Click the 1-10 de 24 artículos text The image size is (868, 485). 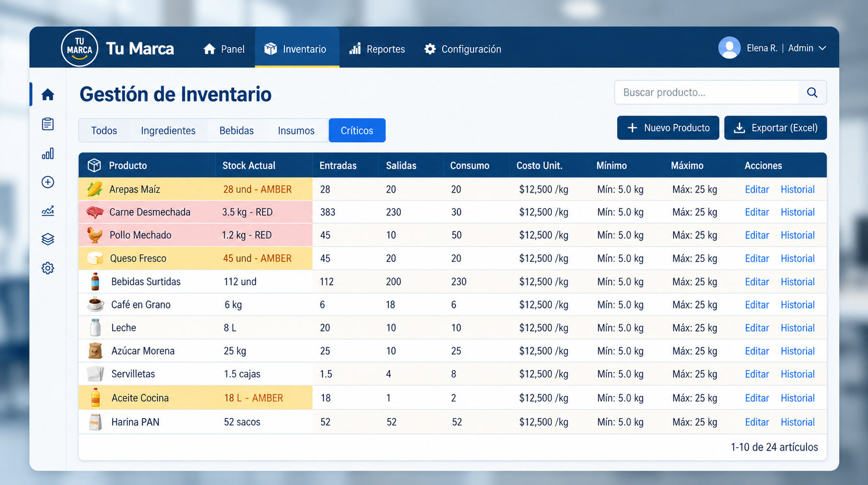coord(774,447)
